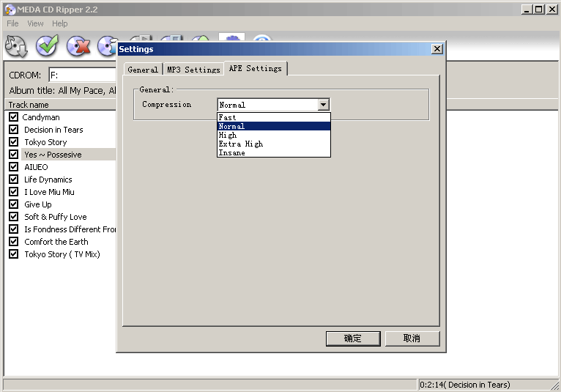Choose Extra High compression option
The image size is (561, 392).
click(274, 144)
